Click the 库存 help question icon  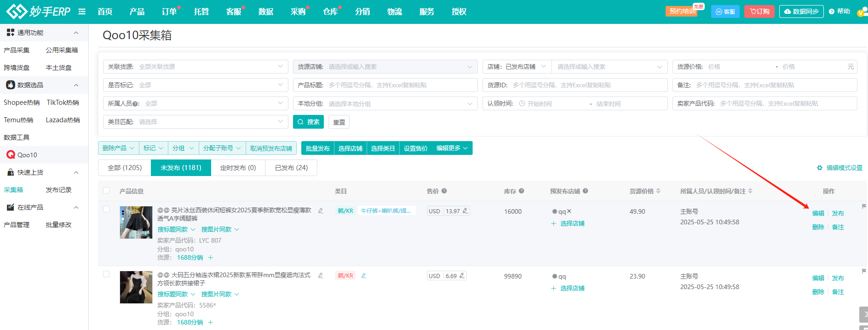coord(522,191)
